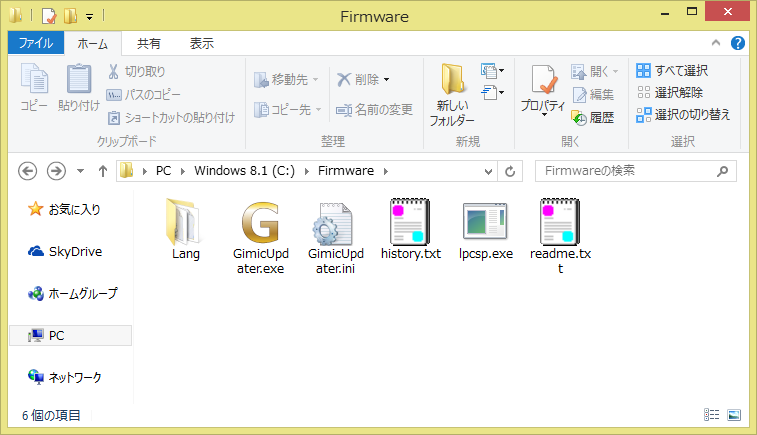The height and width of the screenshot is (435, 757).
Task: Click the Properties ribbon icon
Action: coord(543,90)
